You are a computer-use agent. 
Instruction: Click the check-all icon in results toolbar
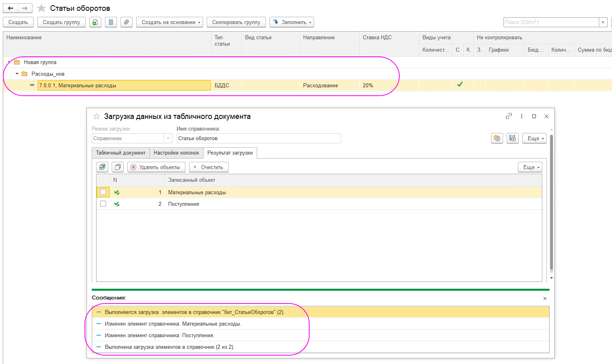tap(102, 167)
